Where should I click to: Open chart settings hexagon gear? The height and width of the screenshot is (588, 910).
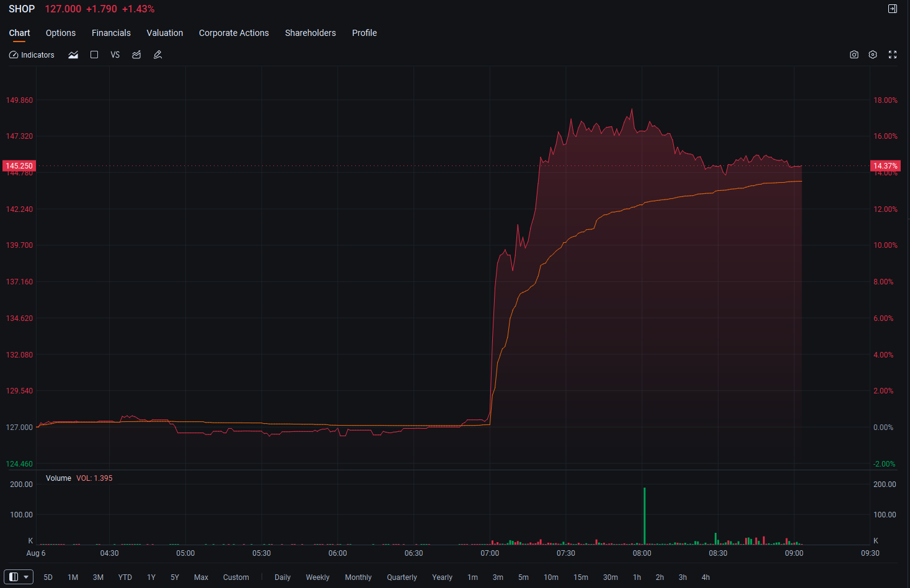(873, 55)
